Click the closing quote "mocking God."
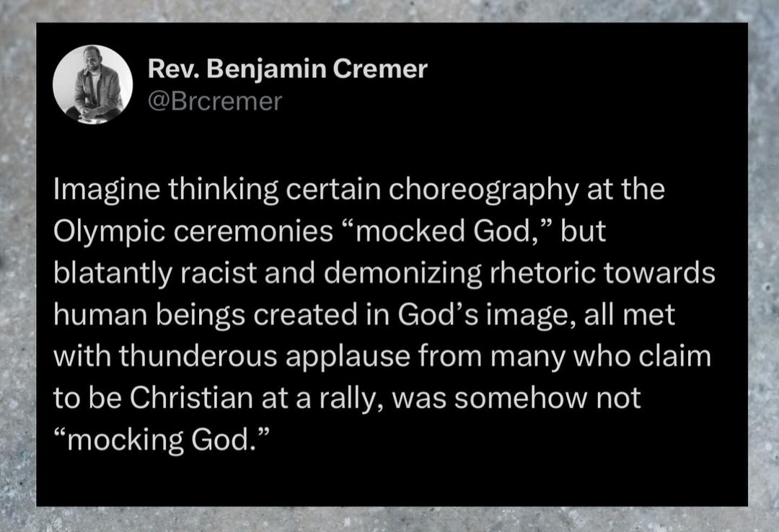 coord(162,440)
